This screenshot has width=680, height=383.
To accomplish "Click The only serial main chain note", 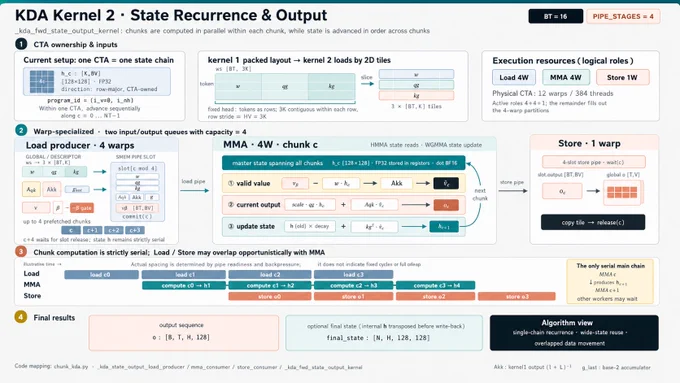I will tap(611, 282).
